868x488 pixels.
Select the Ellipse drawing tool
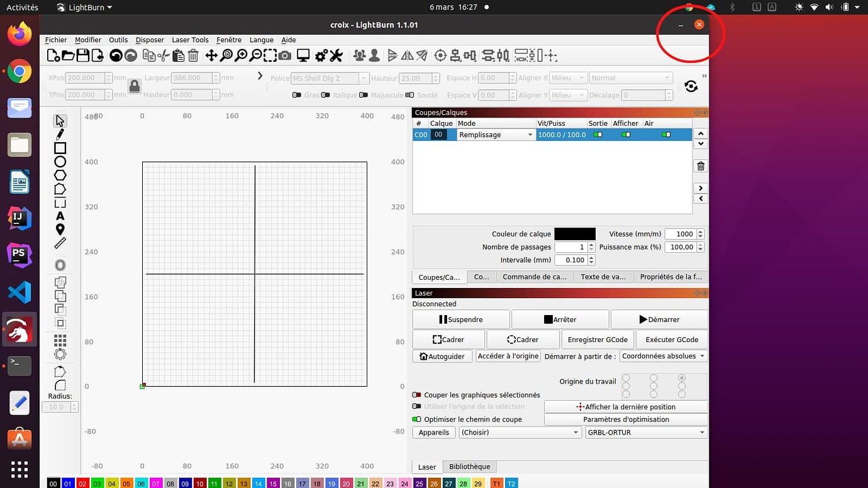click(60, 162)
